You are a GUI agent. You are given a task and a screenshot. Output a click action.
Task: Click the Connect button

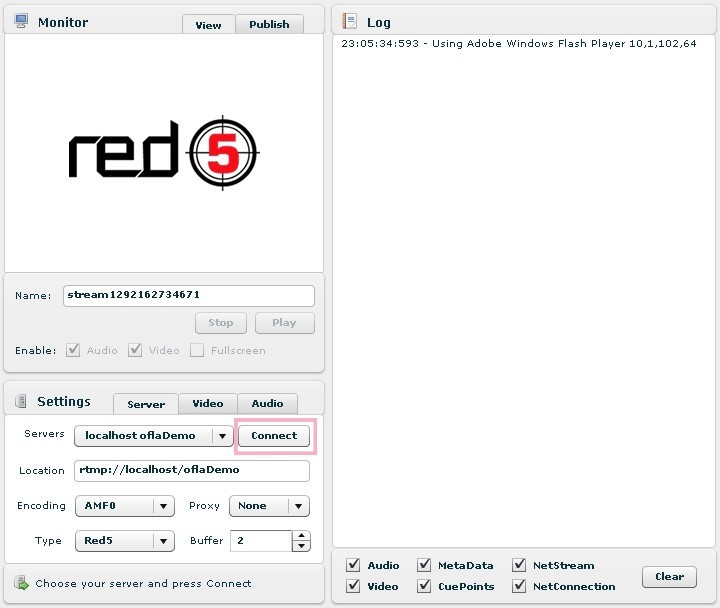pyautogui.click(x=274, y=436)
